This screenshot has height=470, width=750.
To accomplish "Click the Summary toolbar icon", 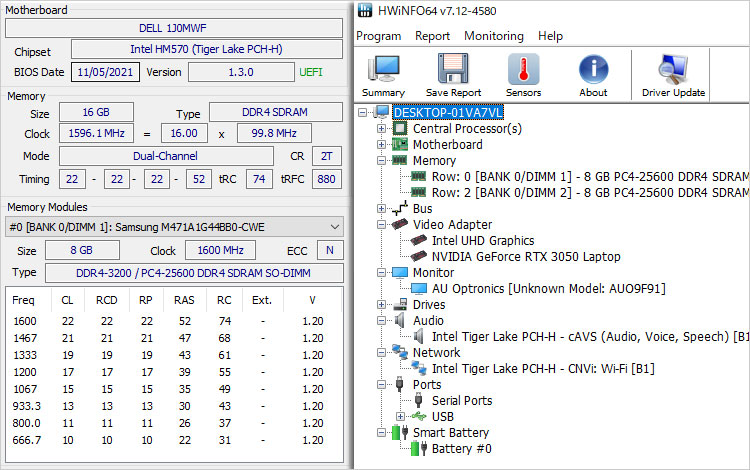I will 383,75.
